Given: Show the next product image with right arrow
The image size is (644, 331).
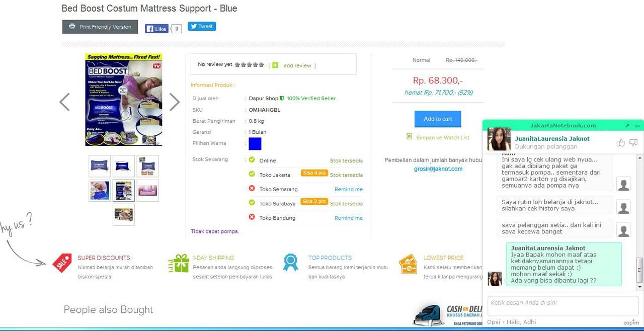Looking at the screenshot, I should (174, 102).
